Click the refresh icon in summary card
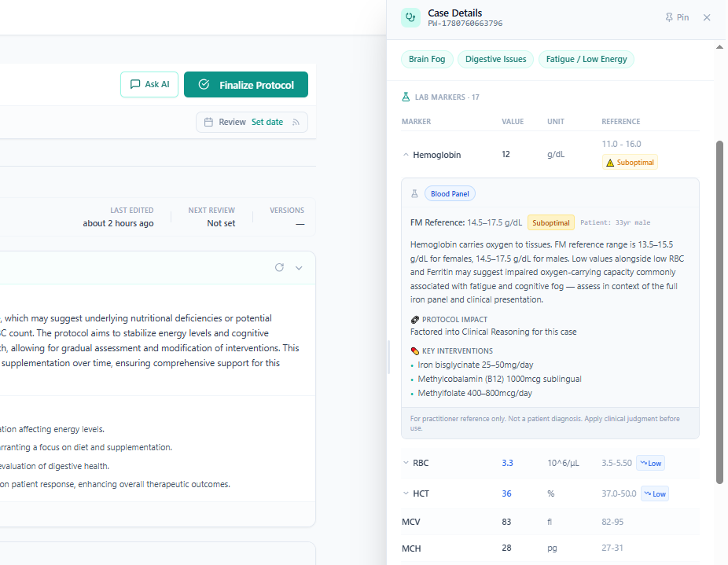 click(279, 267)
